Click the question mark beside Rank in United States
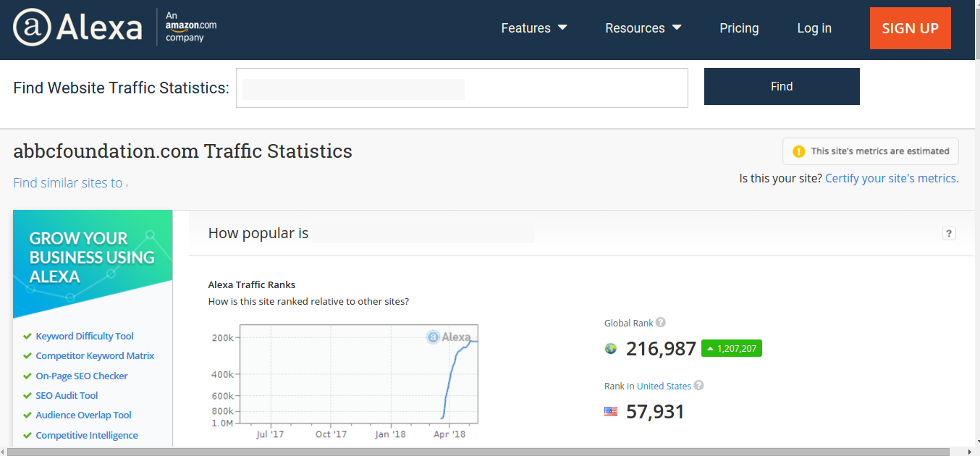 698,386
